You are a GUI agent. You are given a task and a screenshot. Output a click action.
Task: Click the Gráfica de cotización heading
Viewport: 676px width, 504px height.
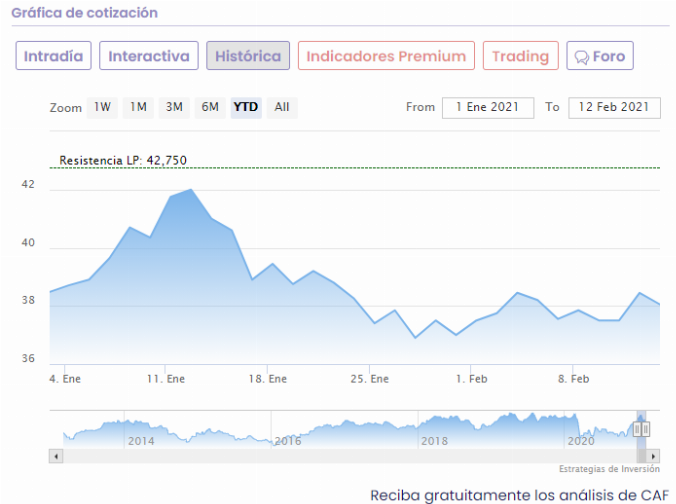pos(84,13)
